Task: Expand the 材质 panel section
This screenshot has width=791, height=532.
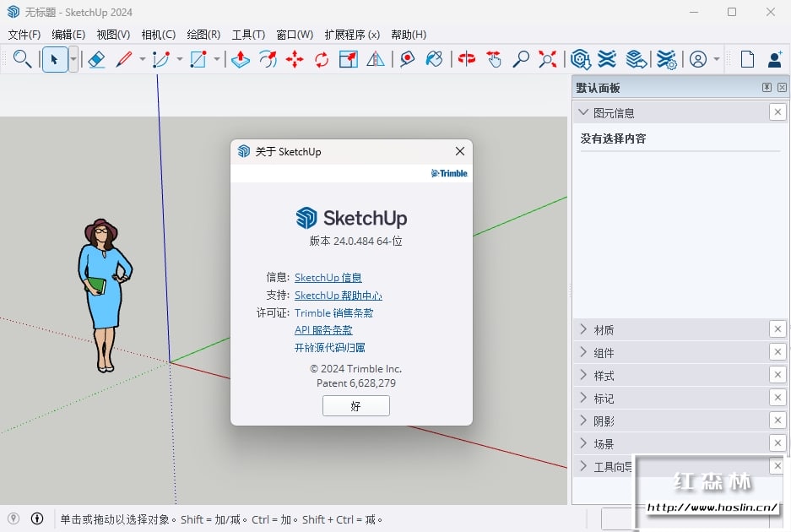Action: click(x=583, y=329)
